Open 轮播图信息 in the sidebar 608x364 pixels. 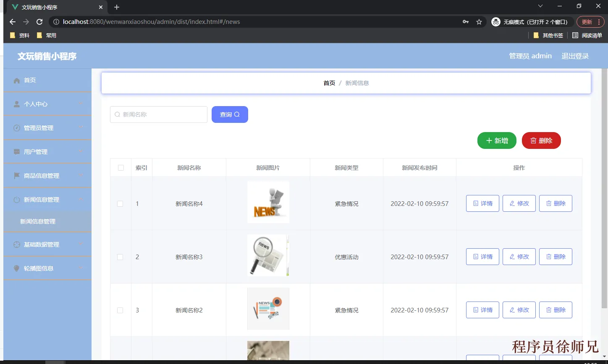click(x=47, y=268)
